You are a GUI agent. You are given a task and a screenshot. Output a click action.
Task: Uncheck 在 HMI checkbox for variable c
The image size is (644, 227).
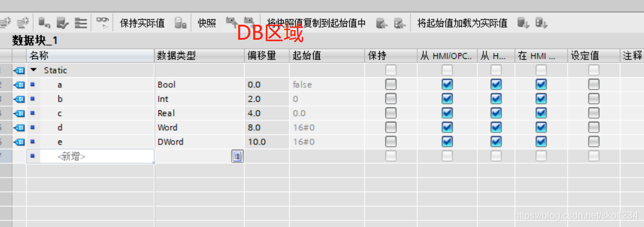point(541,113)
